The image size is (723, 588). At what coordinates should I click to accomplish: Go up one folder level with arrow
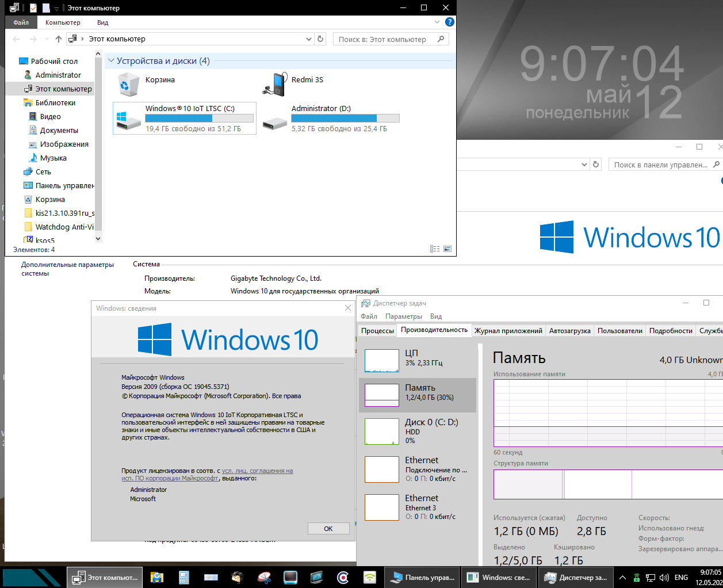58,39
